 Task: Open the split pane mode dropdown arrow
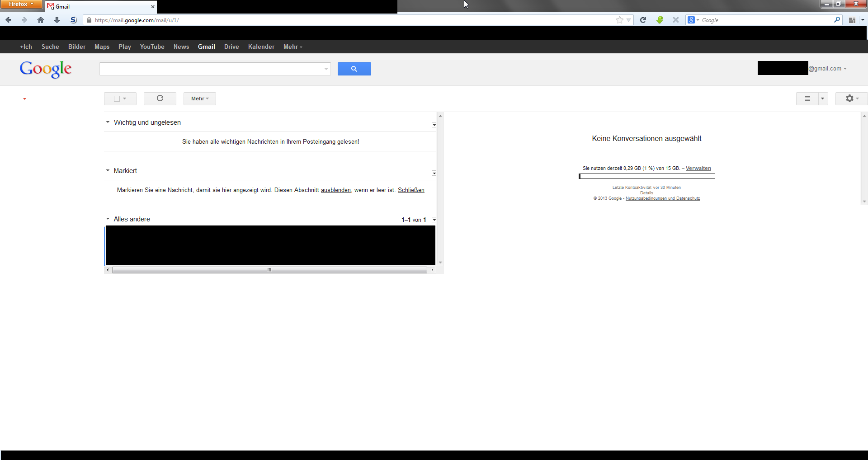click(823, 99)
